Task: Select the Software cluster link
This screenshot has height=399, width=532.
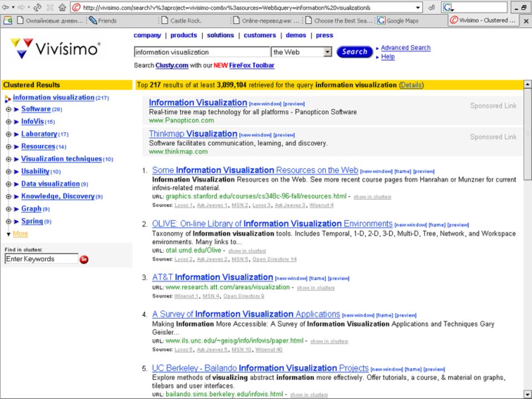Action: tap(36, 109)
